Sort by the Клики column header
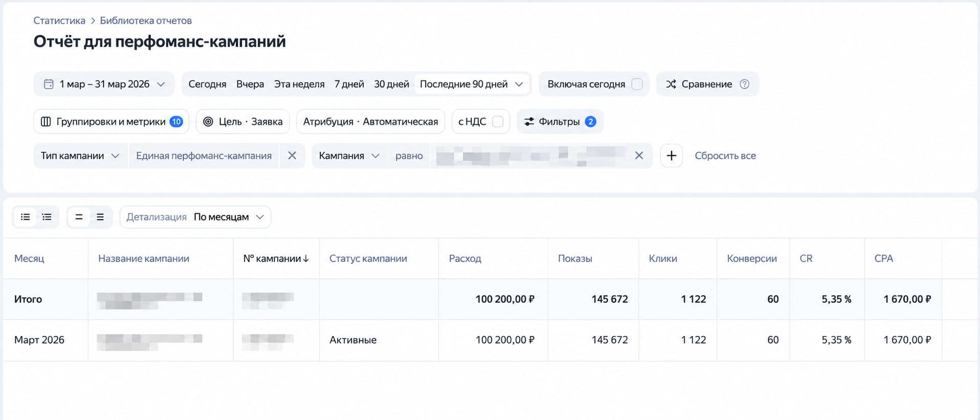 pyautogui.click(x=663, y=258)
